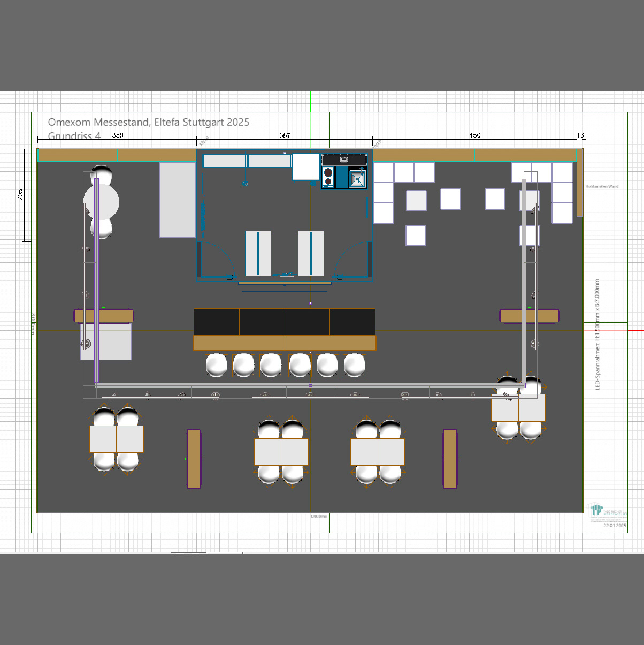This screenshot has height=645, width=644.
Task: Click the 450 dimension label
Action: (474, 135)
